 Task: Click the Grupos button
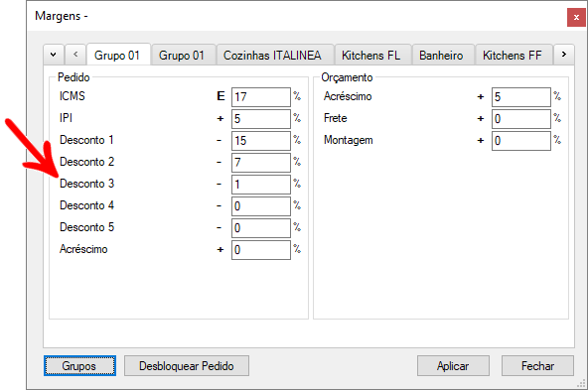[x=79, y=365]
